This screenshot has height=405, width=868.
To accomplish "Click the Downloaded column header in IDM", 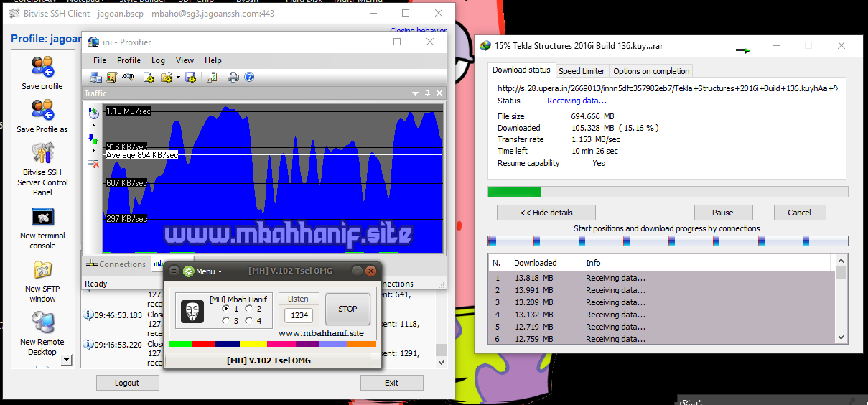I will 546,263.
